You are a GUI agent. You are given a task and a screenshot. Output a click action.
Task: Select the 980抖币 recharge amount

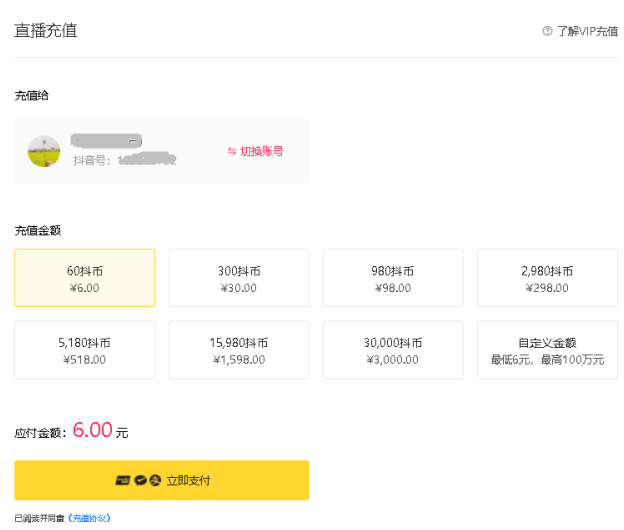pos(393,278)
